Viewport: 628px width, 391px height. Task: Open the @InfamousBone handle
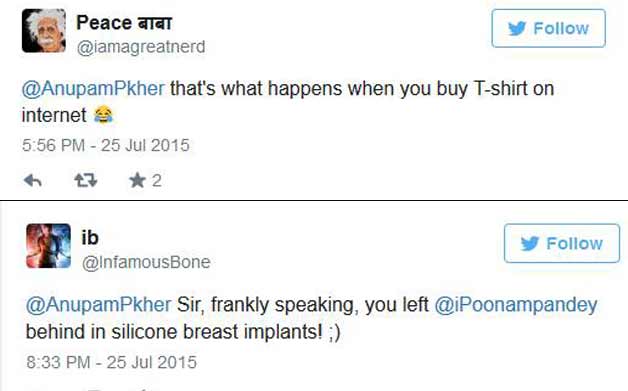[x=146, y=262]
